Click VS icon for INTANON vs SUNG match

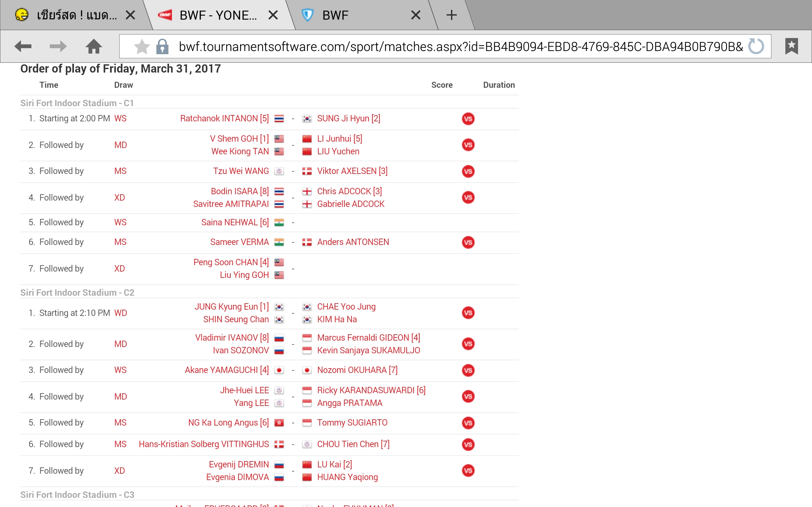(x=468, y=119)
